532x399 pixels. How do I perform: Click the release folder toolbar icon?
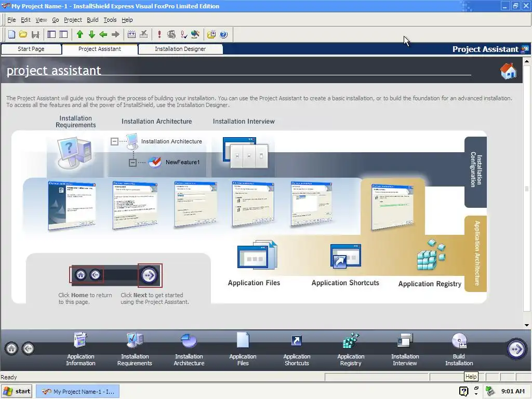[211, 34]
